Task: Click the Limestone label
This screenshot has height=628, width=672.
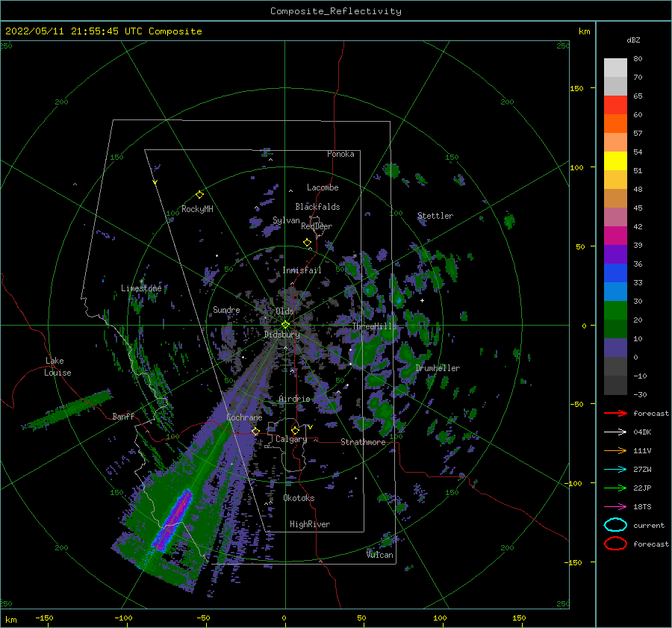Action: pos(141,288)
